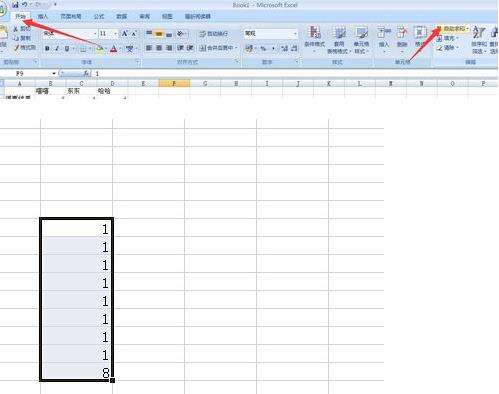
Task: Open the font name combo box
Action: [x=69, y=33]
